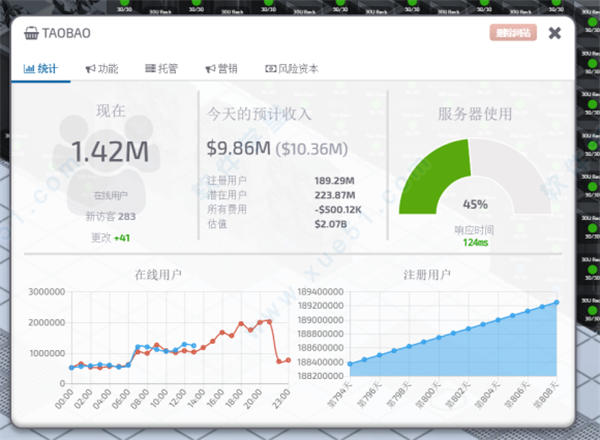Image resolution: width=600 pixels, height=440 pixels.
Task: Click the TAOBAO shopping basket icon
Action: pos(31,33)
